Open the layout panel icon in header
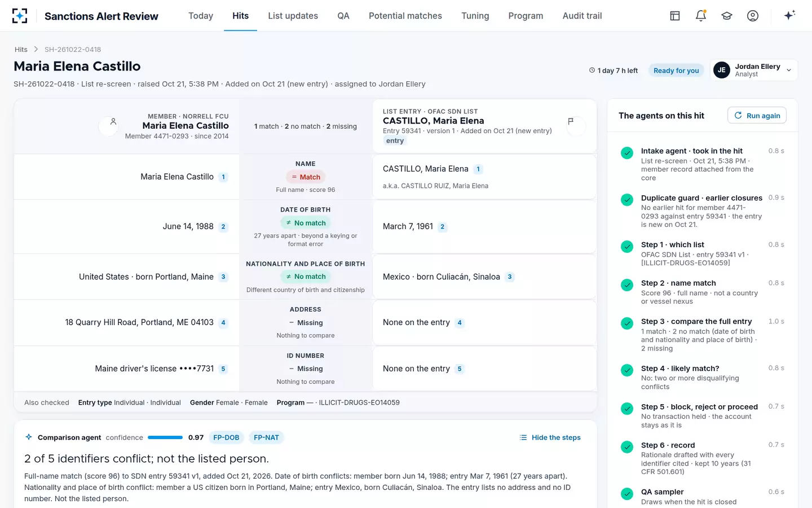 click(x=675, y=16)
